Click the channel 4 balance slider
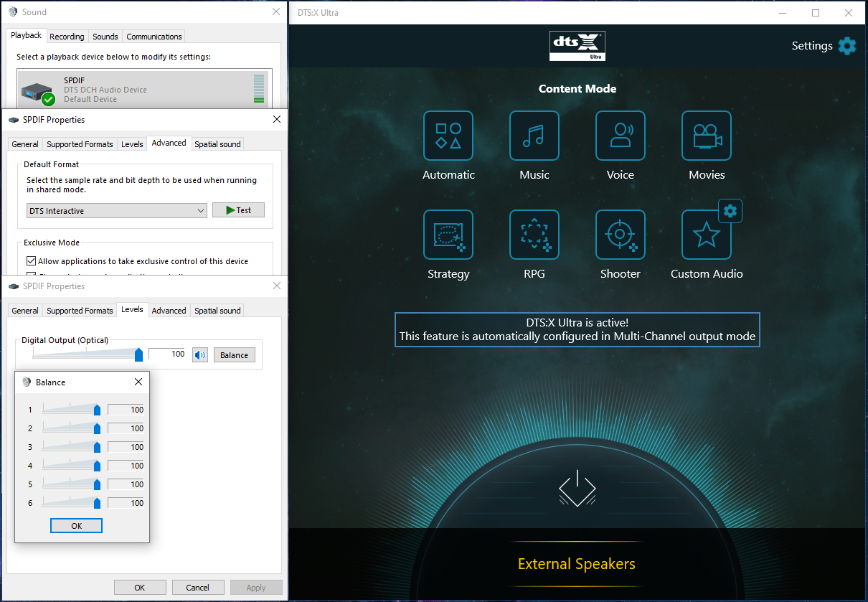The width and height of the screenshot is (868, 602). point(72,466)
